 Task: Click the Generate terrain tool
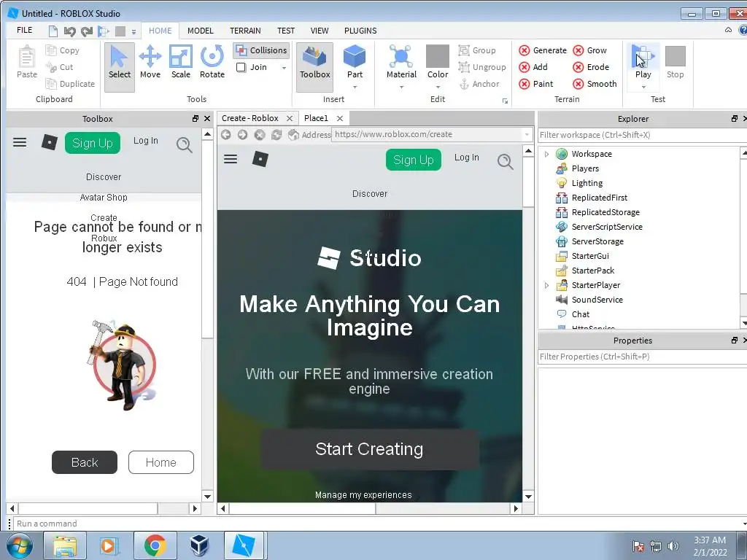point(543,50)
